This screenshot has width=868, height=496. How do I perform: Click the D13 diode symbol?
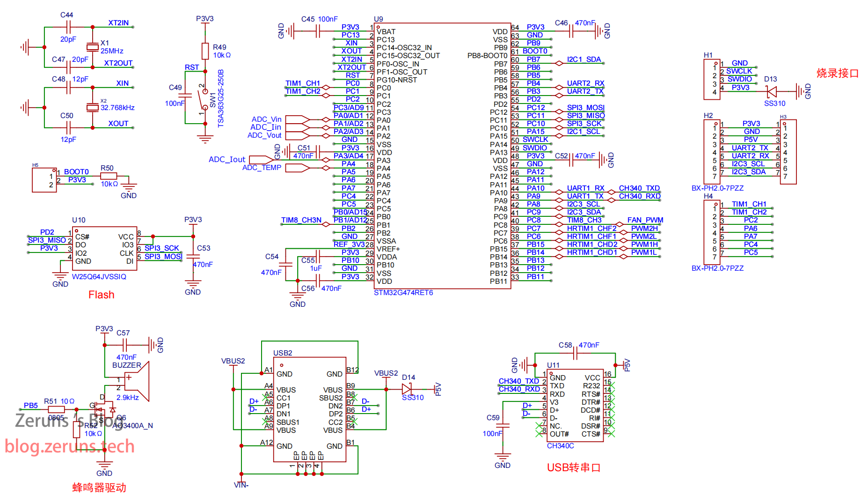pyautogui.click(x=771, y=91)
